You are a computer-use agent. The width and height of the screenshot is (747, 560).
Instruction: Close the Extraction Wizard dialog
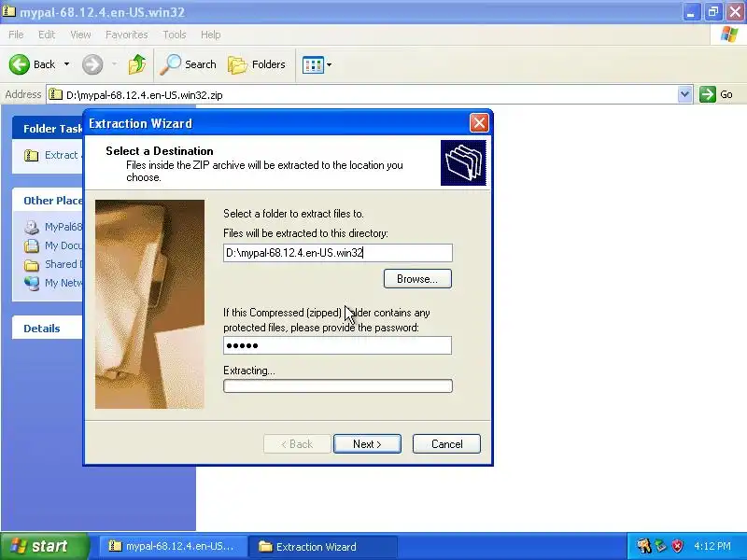479,123
